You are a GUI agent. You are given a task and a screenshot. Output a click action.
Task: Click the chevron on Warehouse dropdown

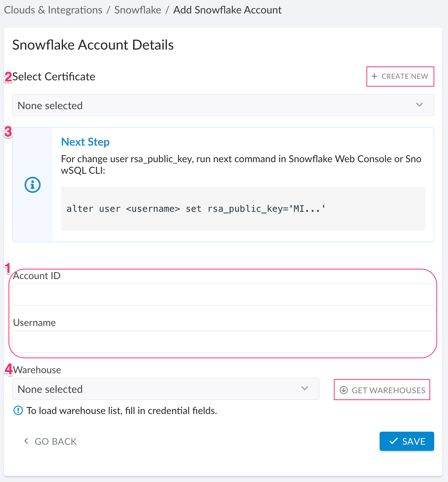click(305, 389)
